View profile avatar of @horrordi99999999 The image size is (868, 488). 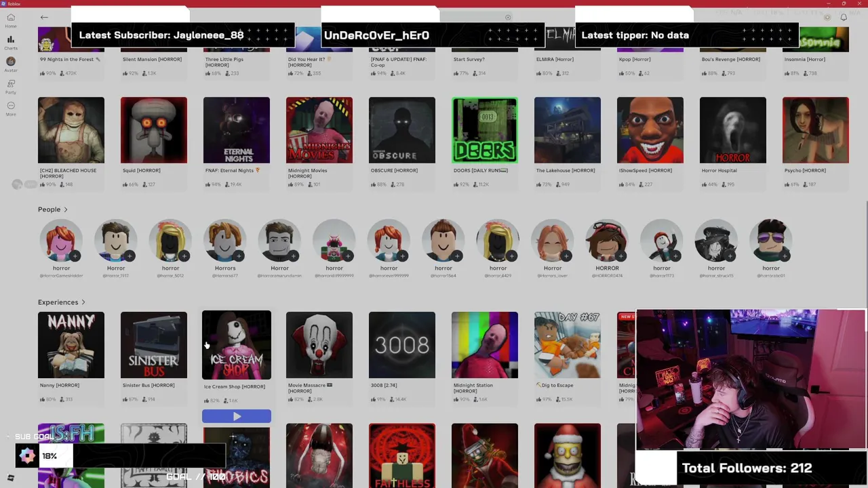pyautogui.click(x=334, y=241)
